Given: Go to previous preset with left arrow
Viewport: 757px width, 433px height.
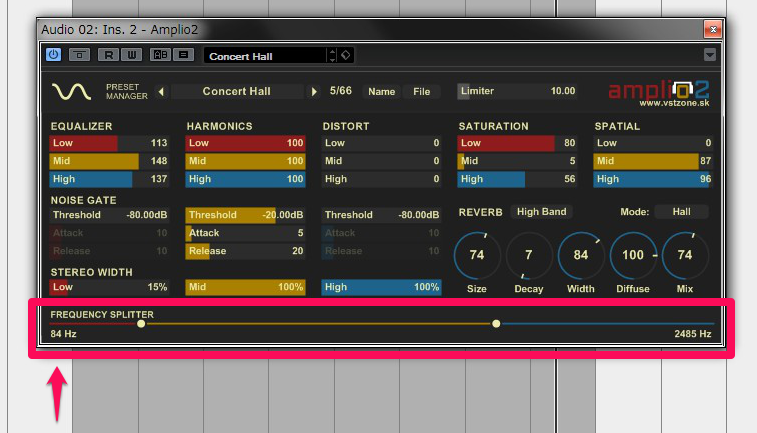Looking at the screenshot, I should click(161, 91).
